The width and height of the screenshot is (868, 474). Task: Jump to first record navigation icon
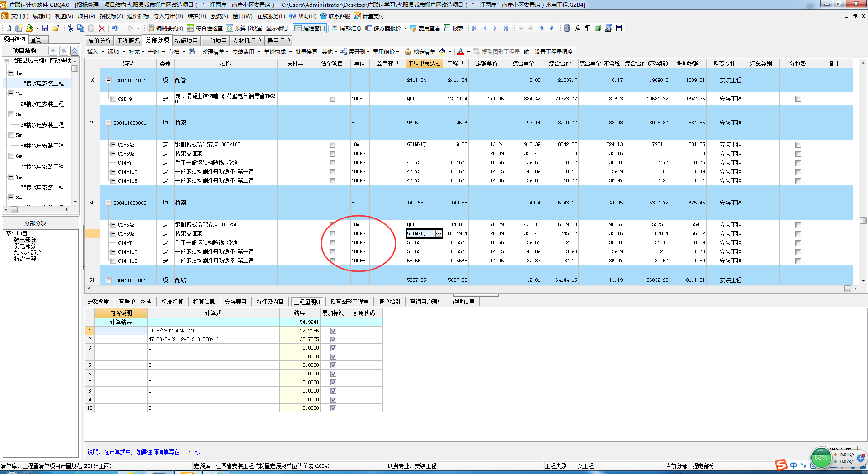pos(475,28)
